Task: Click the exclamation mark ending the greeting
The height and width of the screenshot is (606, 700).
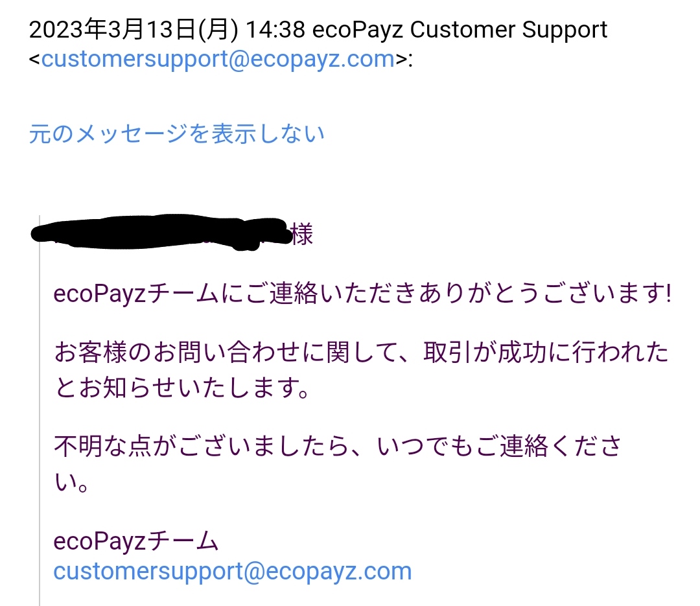Action: (x=668, y=294)
